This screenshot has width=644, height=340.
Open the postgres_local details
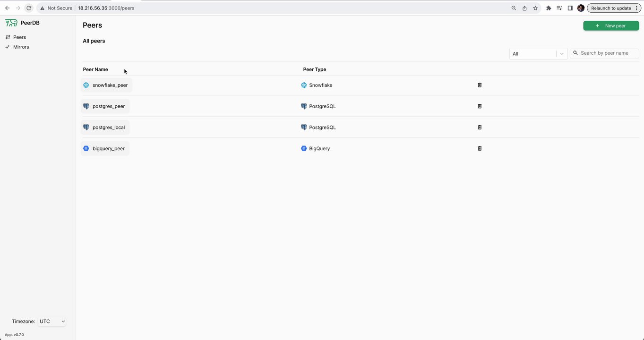tap(105, 127)
